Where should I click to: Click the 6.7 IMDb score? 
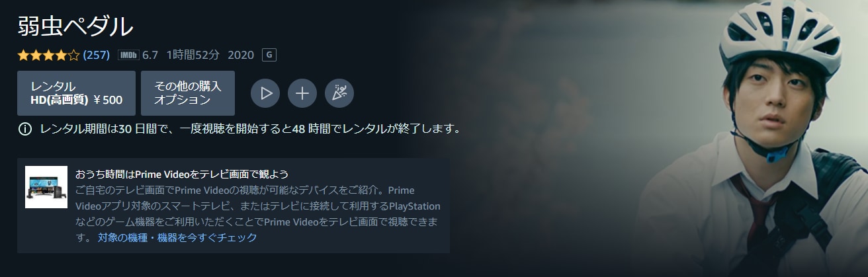tap(150, 55)
